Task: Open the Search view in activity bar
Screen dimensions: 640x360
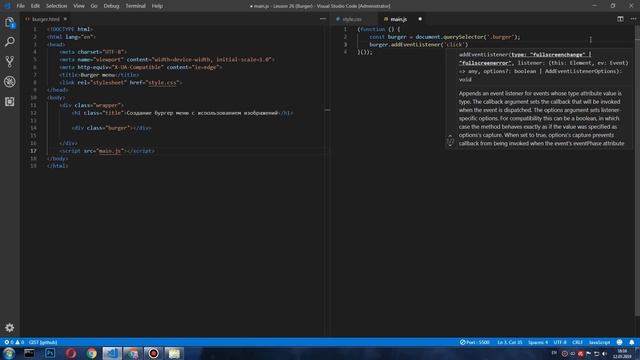Action: (x=10, y=42)
